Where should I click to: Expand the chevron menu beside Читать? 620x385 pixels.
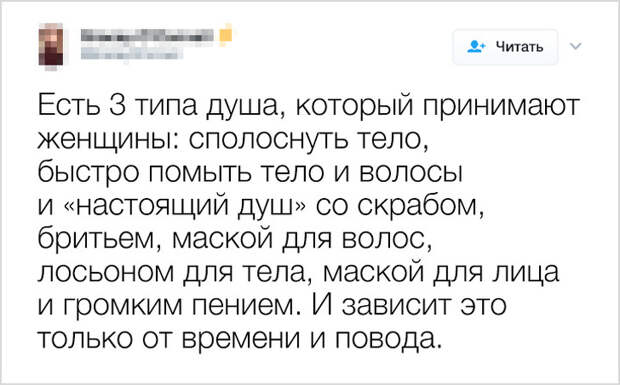pos(576,46)
